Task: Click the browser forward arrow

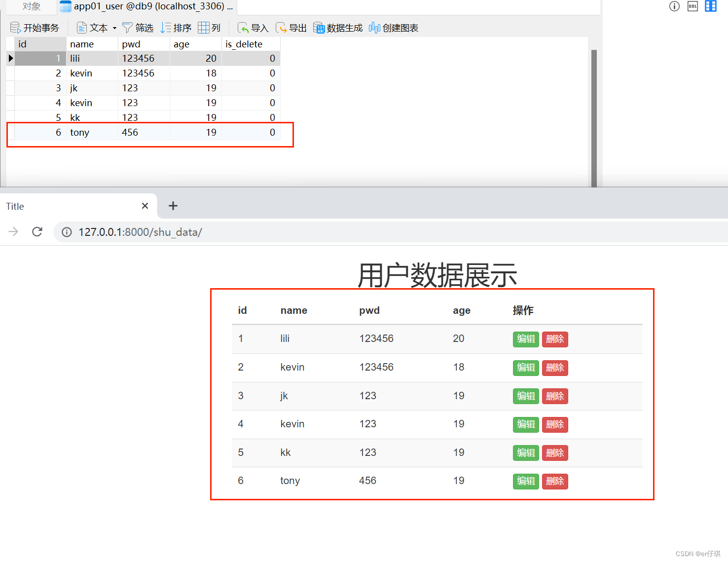Action: (x=13, y=231)
